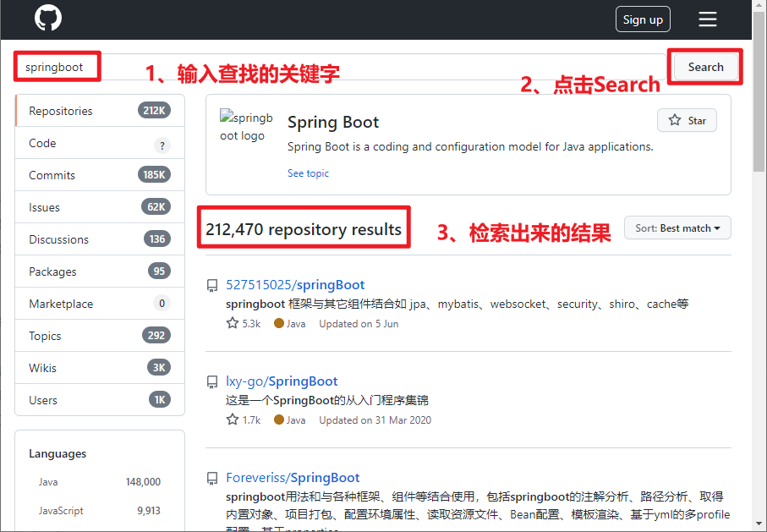Filter results by Java language

pyautogui.click(x=99, y=482)
